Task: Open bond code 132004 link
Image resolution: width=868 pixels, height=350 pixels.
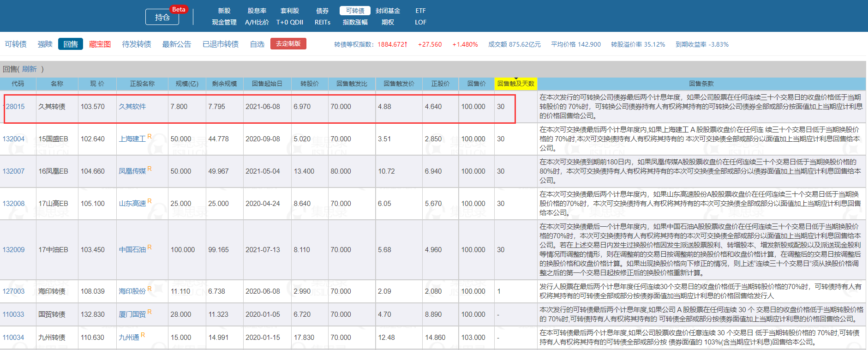Action: coord(13,139)
